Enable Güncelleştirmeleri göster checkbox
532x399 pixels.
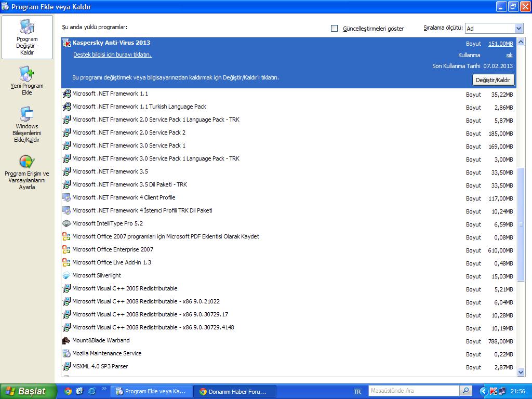pos(334,29)
